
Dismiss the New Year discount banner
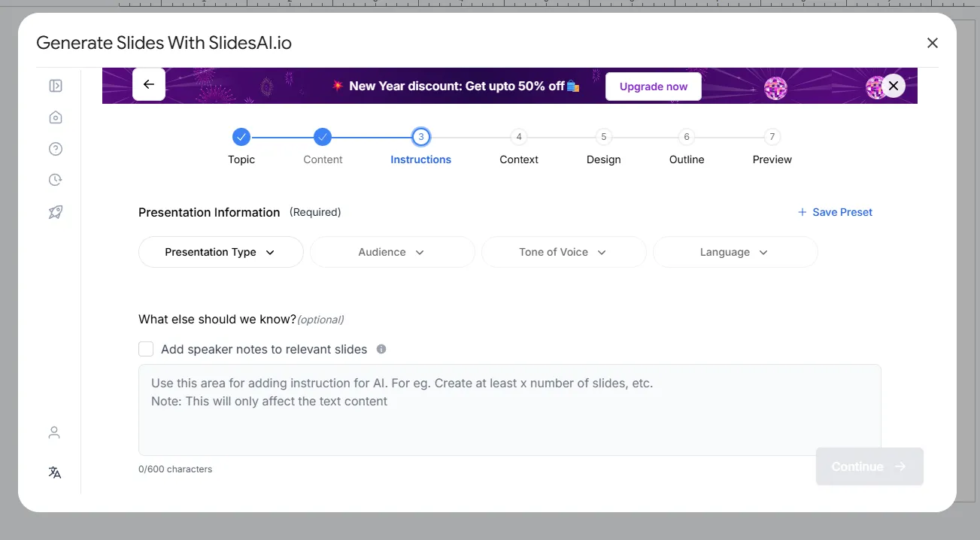pos(893,86)
